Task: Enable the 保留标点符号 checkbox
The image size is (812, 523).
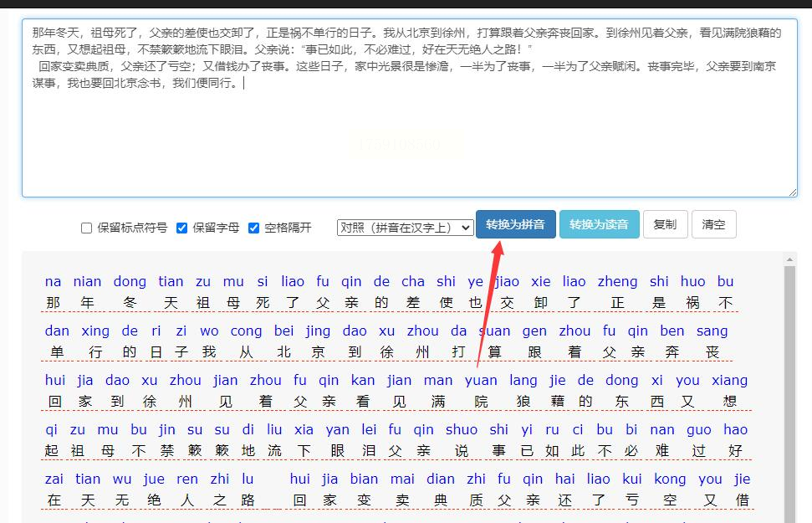Action: click(x=86, y=228)
